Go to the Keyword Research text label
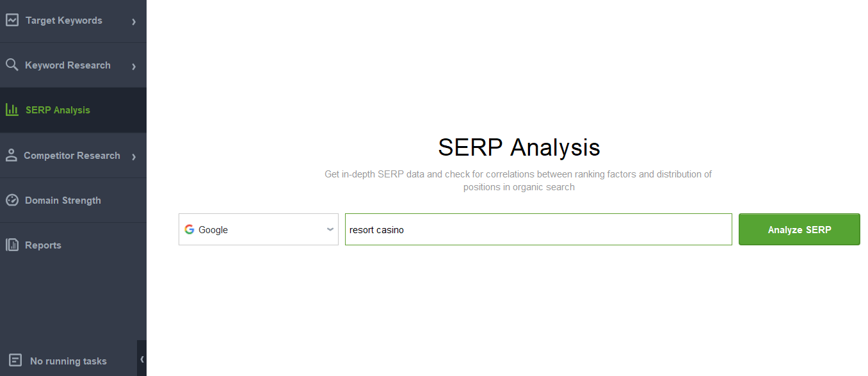Image resolution: width=868 pixels, height=376 pixels. click(68, 65)
